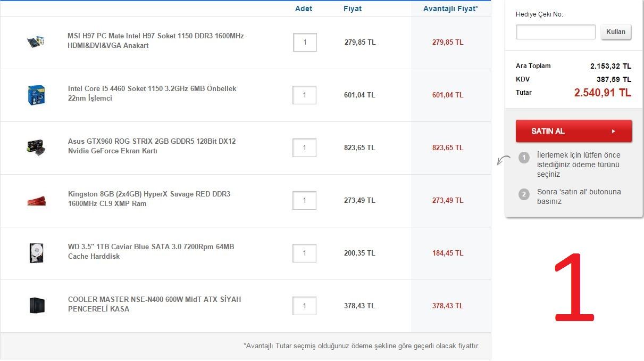Open the Kingston 8GB HyperX Savage product link
Screen dimensions: 644x361
pos(149,199)
